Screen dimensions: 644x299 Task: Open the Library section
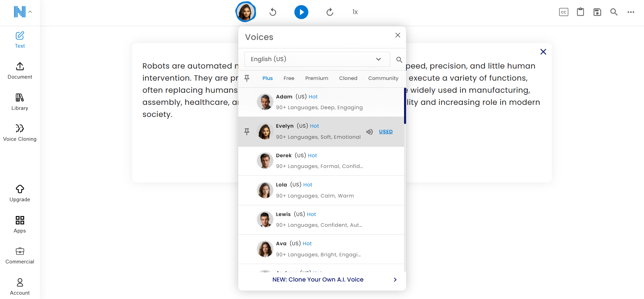pos(20,102)
